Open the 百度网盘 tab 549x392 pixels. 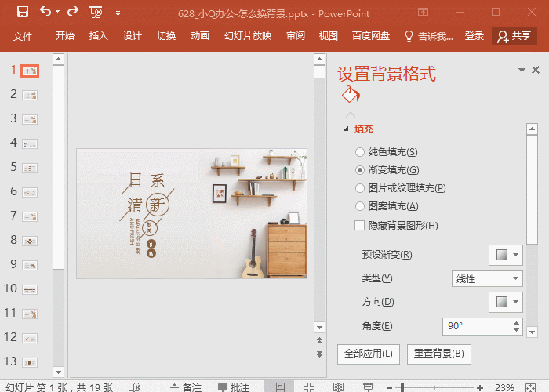[x=371, y=36]
